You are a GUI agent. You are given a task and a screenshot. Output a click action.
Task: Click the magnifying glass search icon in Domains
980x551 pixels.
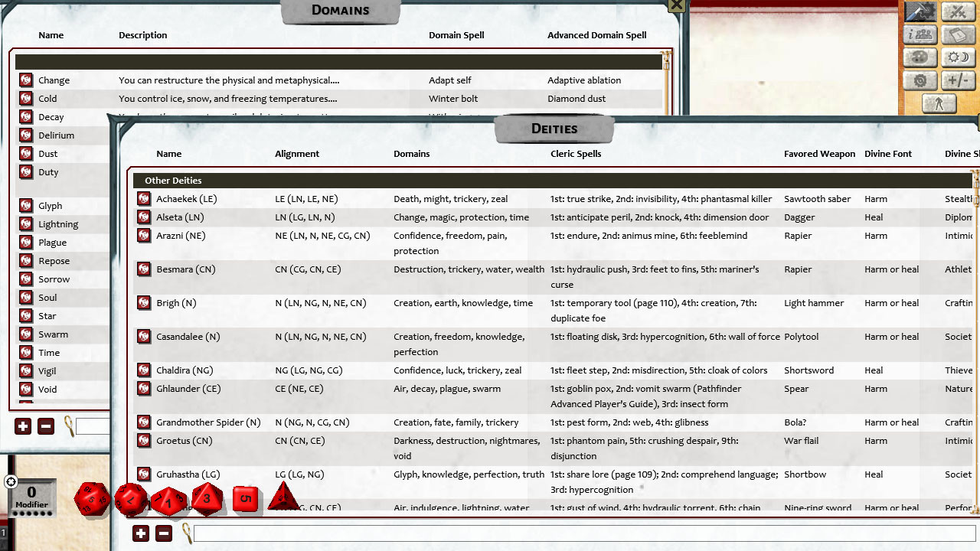click(x=68, y=427)
